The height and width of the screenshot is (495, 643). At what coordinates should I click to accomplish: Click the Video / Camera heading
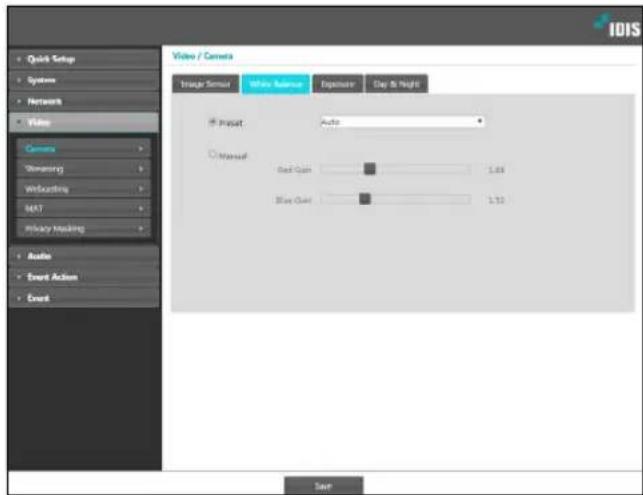pyautogui.click(x=203, y=56)
